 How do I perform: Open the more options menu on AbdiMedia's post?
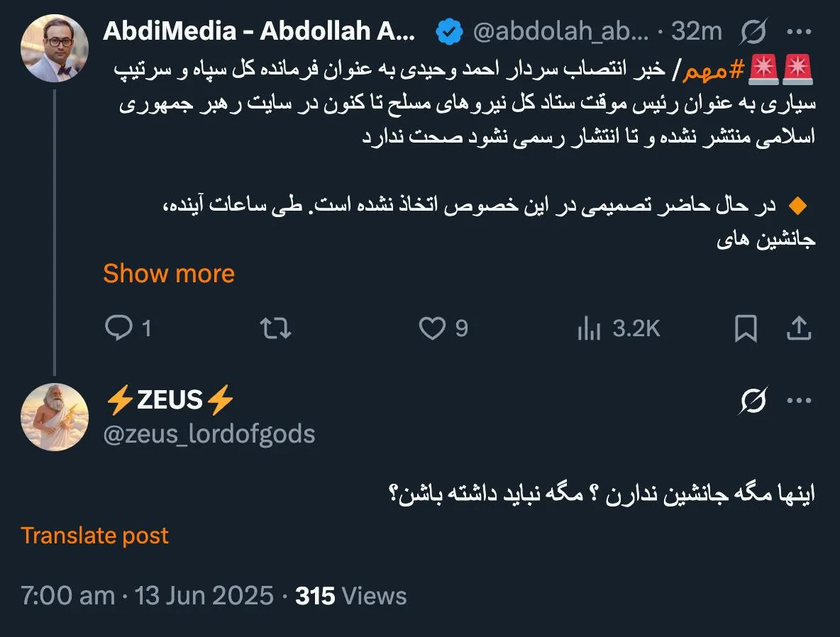click(x=800, y=31)
